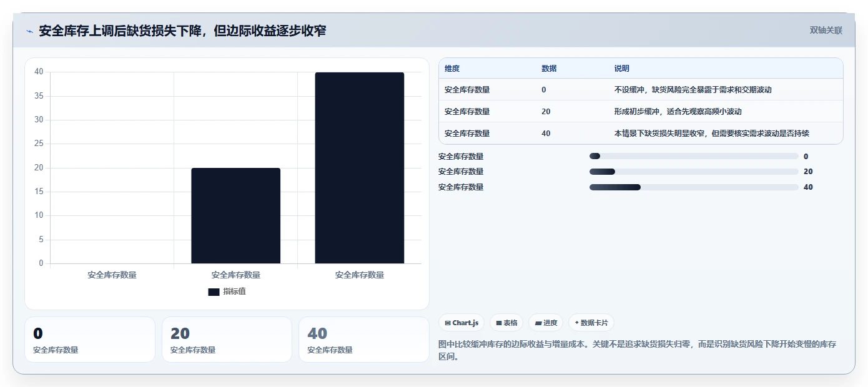The width and height of the screenshot is (868, 387).
Task: Click the table cell 不设缓冲，缺货风险完全暴露于需求和交期波动
Action: [x=693, y=90]
